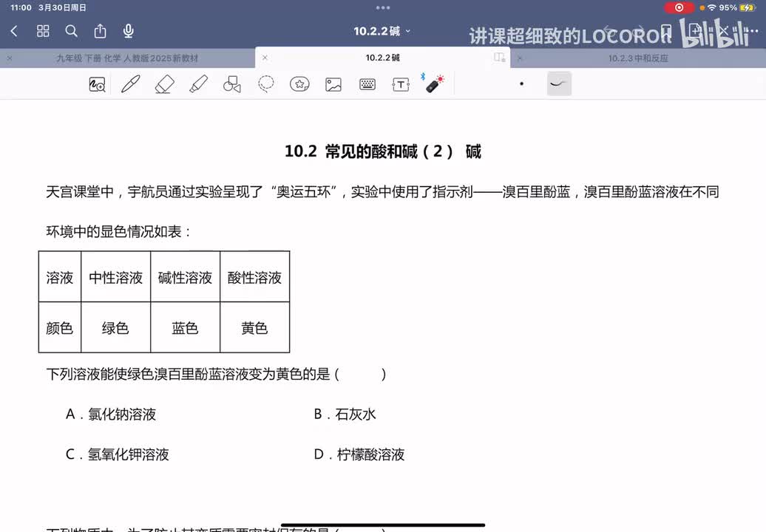766x532 pixels.
Task: Select the Eraser tool
Action: tap(165, 84)
